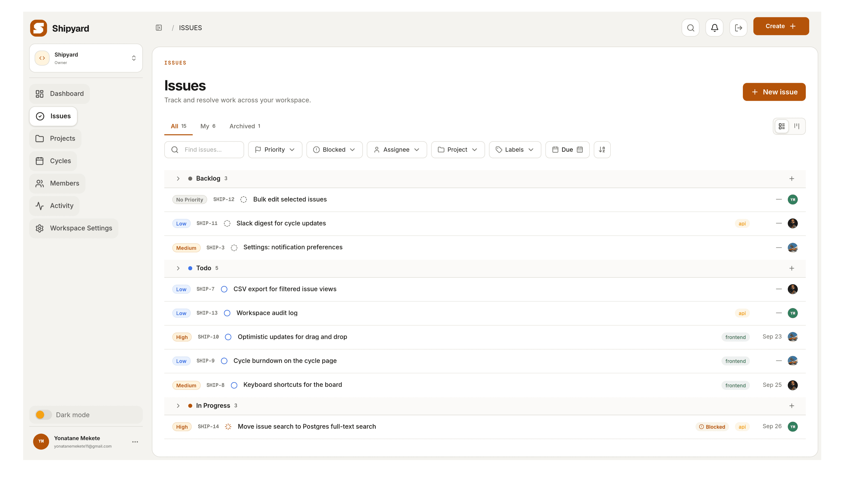Screen dimensions: 868x488
Task: Open Members in sidebar
Action: pyautogui.click(x=57, y=183)
